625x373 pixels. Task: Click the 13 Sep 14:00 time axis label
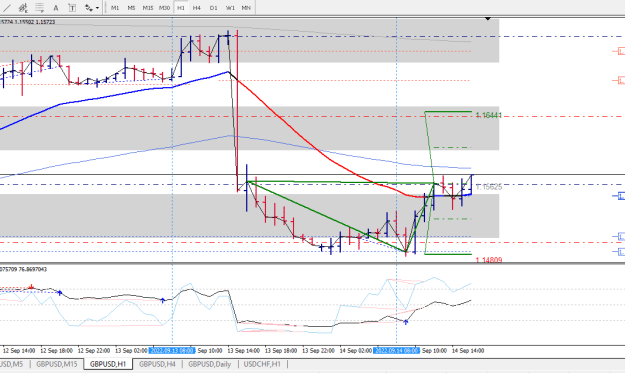pyautogui.click(x=244, y=351)
